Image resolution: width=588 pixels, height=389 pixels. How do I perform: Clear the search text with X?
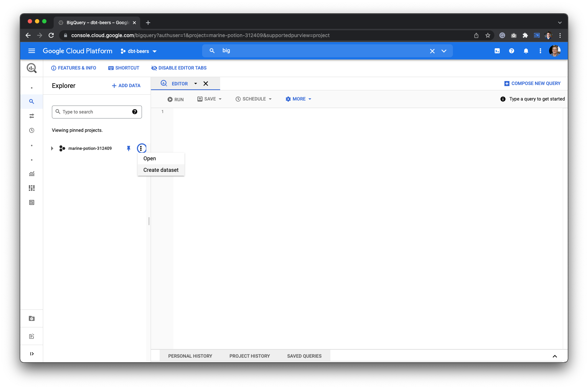432,51
